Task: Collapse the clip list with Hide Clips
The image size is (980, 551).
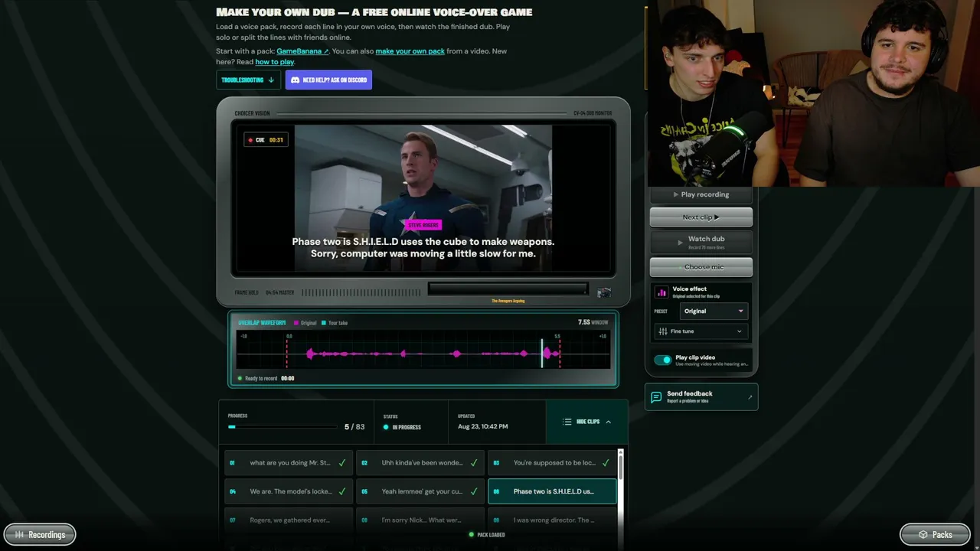Action: pyautogui.click(x=587, y=422)
